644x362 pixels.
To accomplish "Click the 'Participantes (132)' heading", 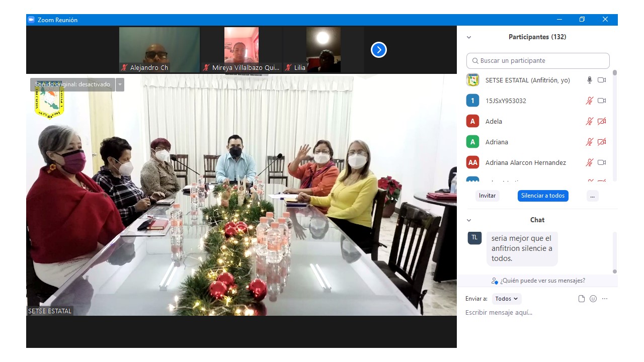I will pos(537,37).
